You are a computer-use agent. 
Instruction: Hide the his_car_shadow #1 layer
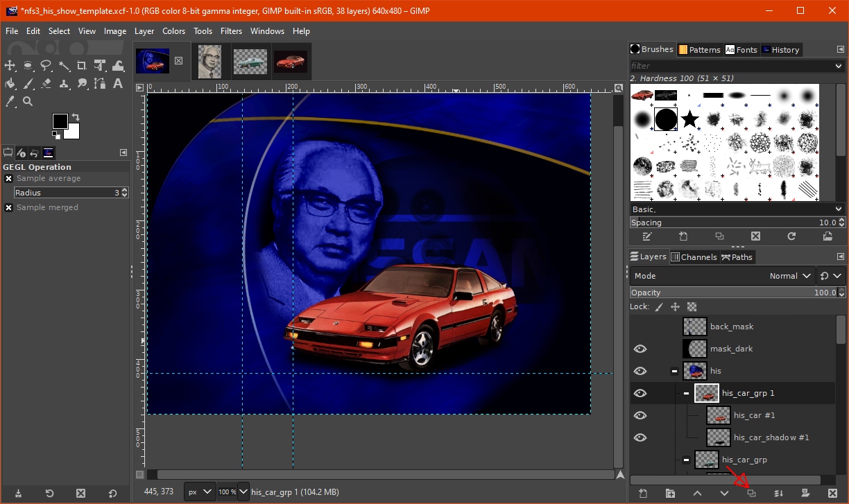640,437
